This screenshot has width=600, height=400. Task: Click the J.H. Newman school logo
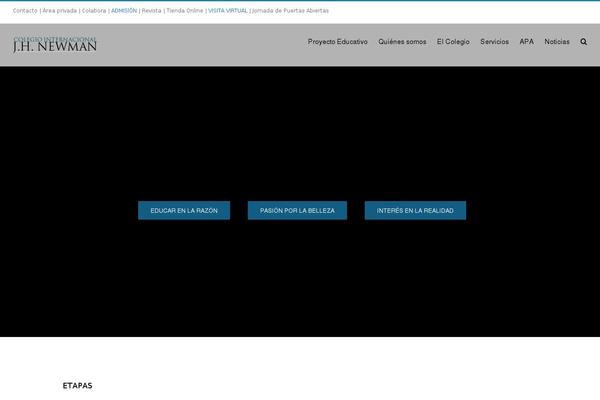tap(55, 44)
